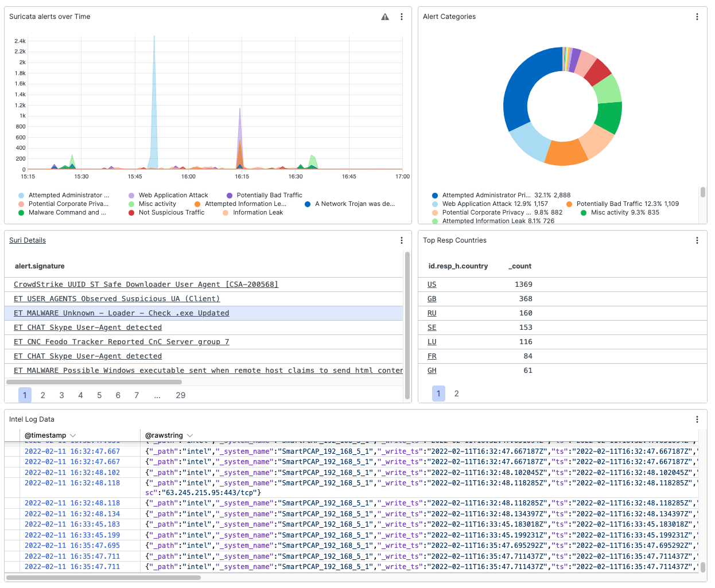The height and width of the screenshot is (588, 715).
Task: Open the Suricata alerts over Time options menu
Action: coord(402,17)
